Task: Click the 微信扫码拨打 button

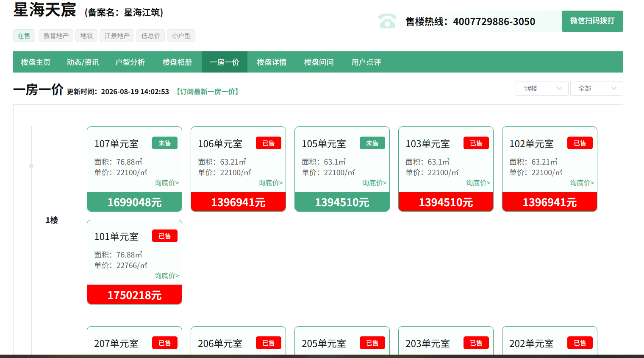Action: tap(592, 21)
